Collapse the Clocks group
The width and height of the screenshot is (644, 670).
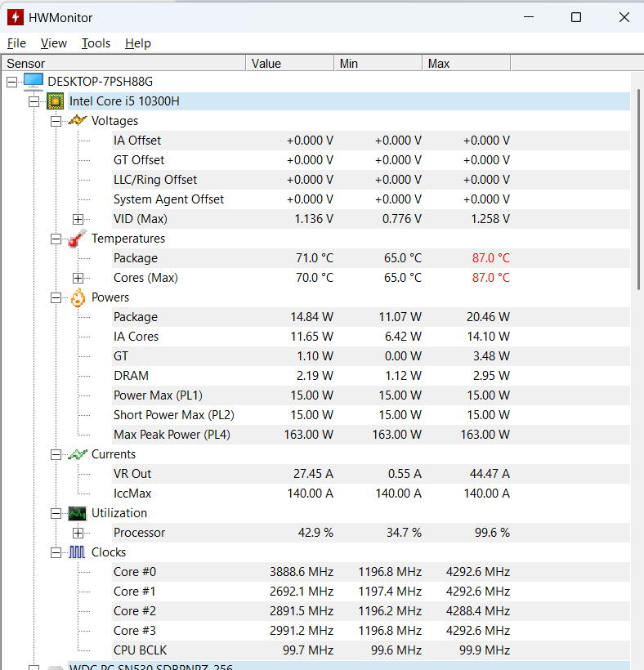pos(56,553)
